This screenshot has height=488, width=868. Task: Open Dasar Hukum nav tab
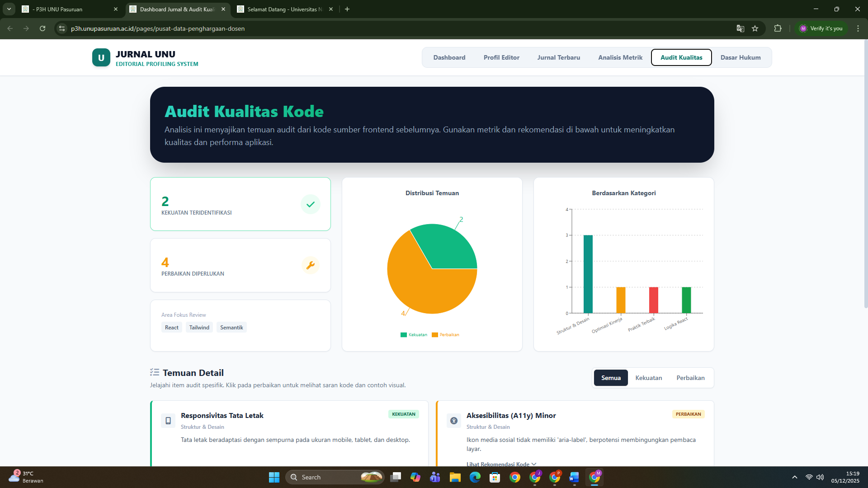(x=740, y=57)
